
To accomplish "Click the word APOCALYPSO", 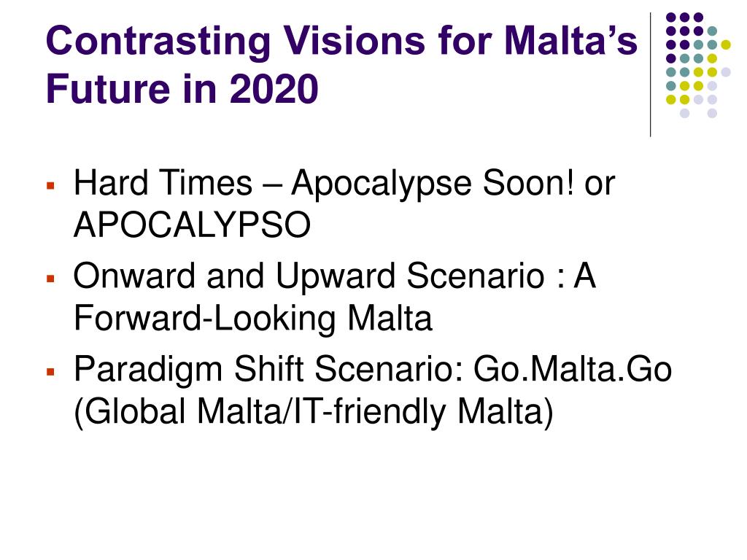I will pyautogui.click(x=192, y=225).
